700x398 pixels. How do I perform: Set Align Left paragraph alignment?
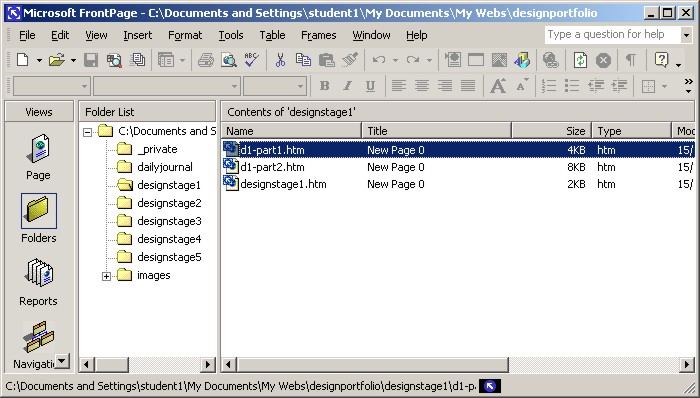click(399, 86)
